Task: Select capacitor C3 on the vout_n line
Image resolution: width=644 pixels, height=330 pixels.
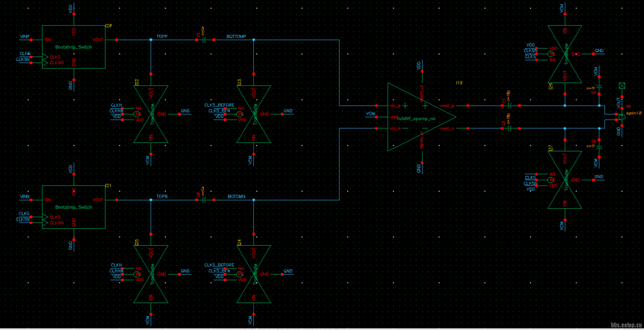Action: point(510,128)
